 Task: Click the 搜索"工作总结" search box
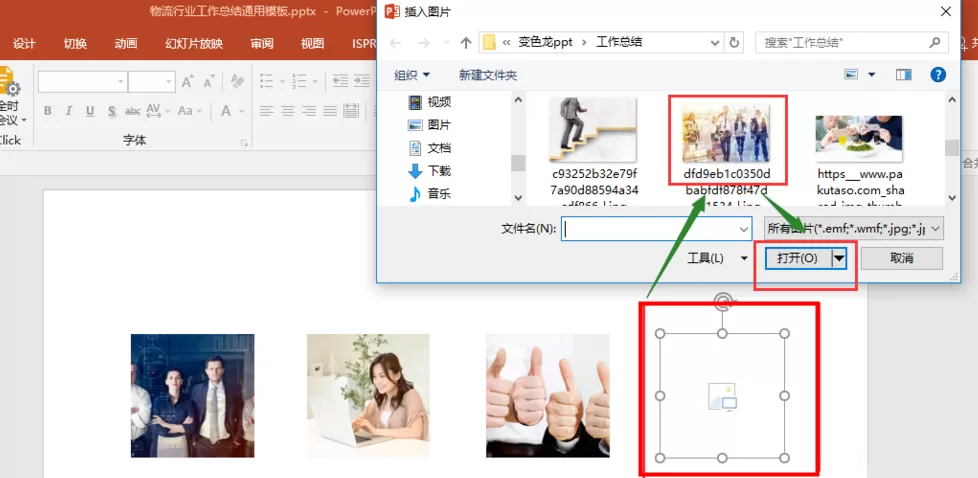851,42
